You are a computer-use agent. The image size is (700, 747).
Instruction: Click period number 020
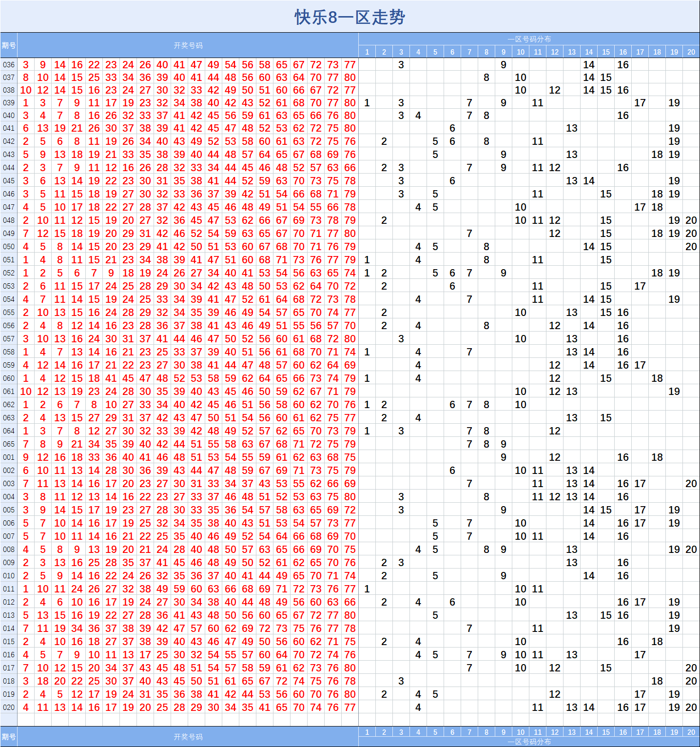tap(9, 708)
